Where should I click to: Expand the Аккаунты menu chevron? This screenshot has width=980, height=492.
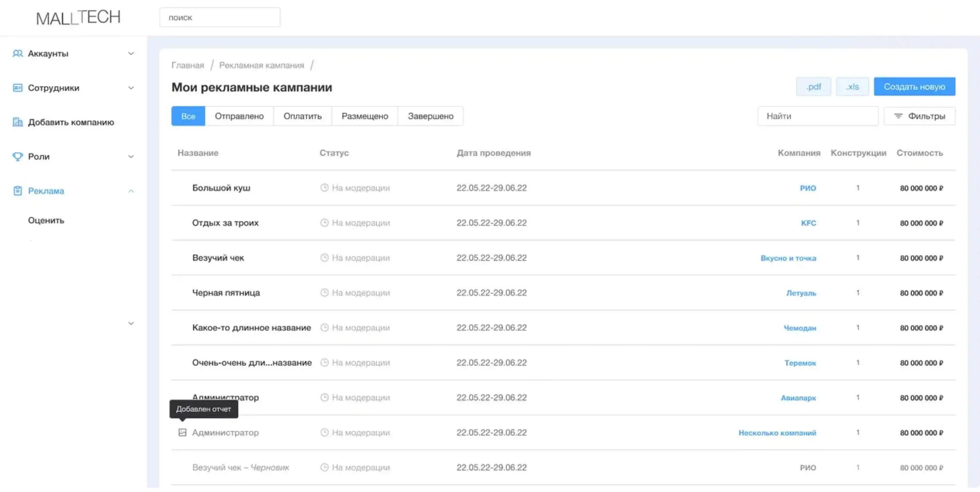131,53
